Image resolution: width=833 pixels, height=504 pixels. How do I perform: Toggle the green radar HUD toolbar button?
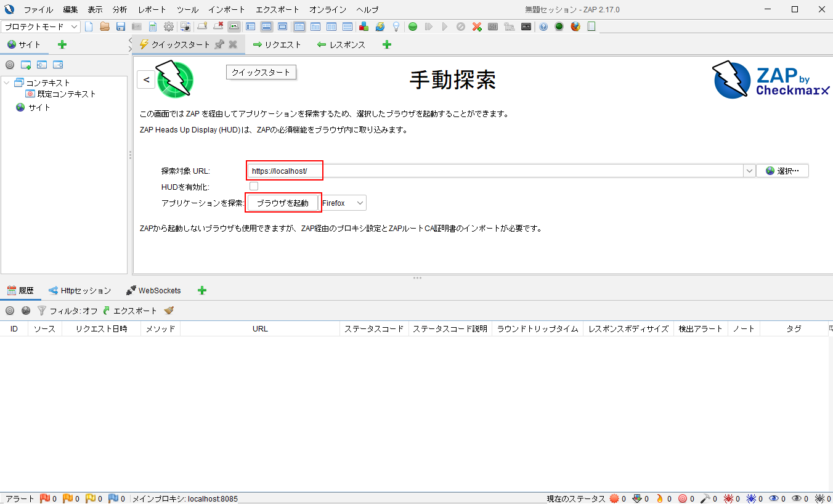[559, 26]
